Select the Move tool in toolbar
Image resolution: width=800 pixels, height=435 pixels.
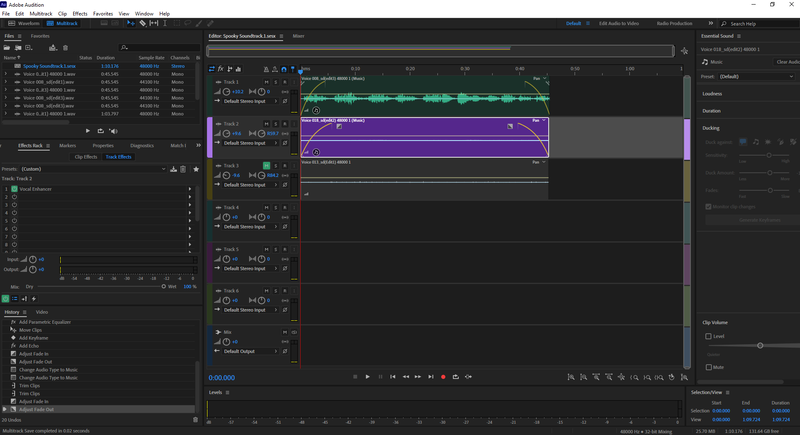[x=131, y=23]
